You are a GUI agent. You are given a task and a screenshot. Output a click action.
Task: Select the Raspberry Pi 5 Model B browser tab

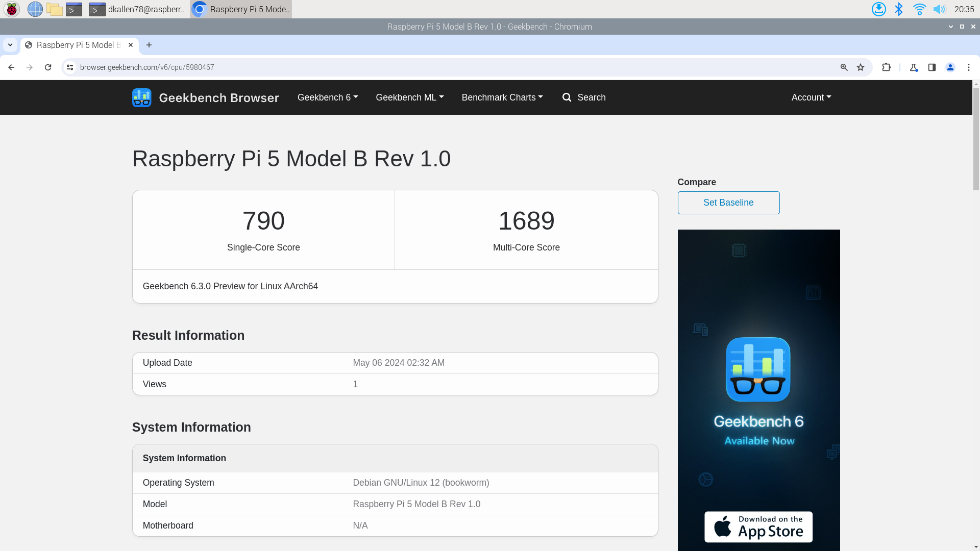tap(79, 45)
